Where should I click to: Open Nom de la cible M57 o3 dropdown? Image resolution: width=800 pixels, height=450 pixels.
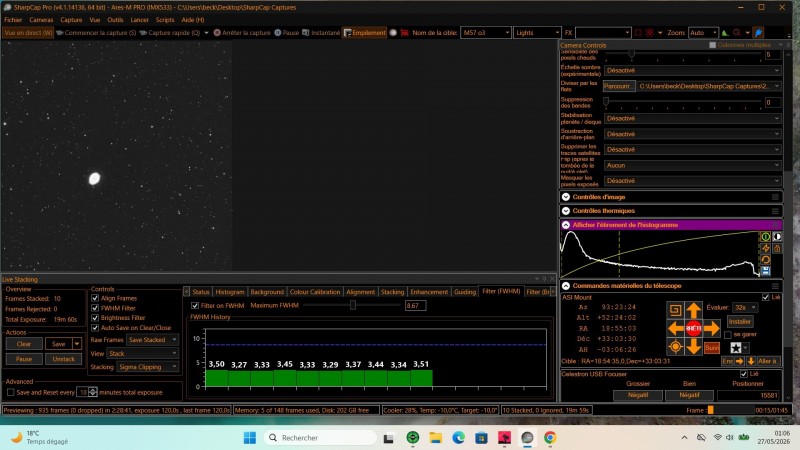click(x=485, y=33)
